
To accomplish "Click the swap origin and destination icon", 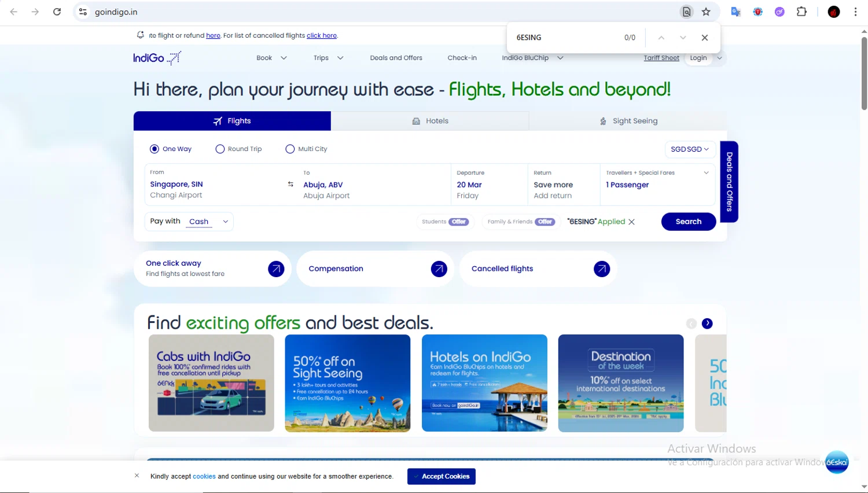I will [290, 185].
